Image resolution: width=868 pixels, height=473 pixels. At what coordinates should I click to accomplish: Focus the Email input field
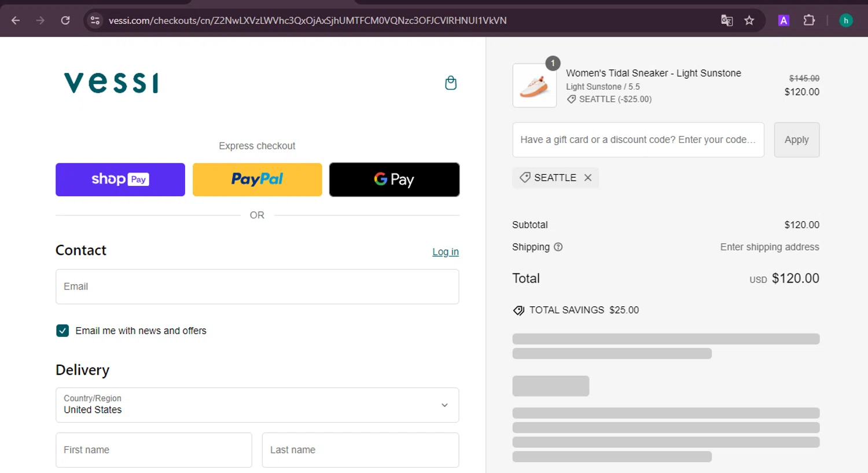(x=258, y=287)
